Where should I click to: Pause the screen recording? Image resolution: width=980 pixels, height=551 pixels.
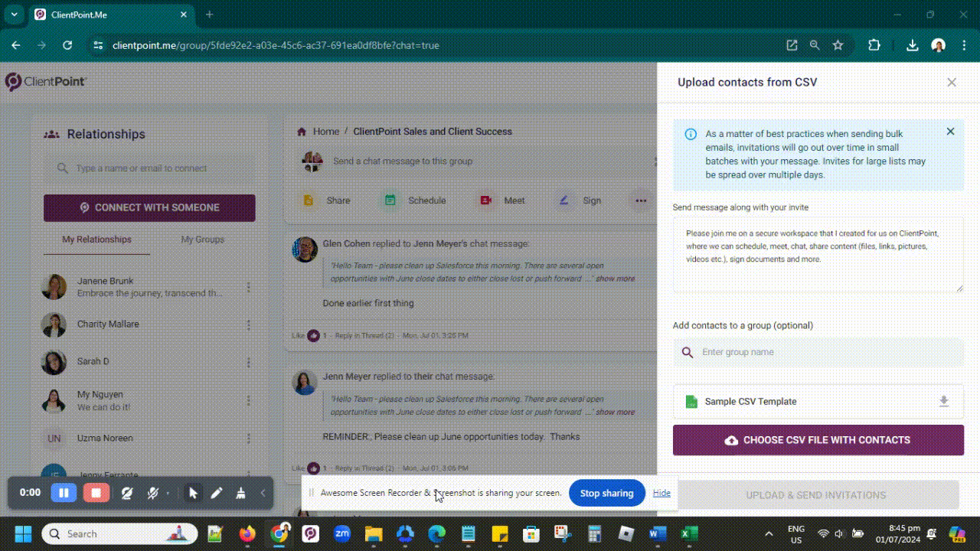click(64, 493)
